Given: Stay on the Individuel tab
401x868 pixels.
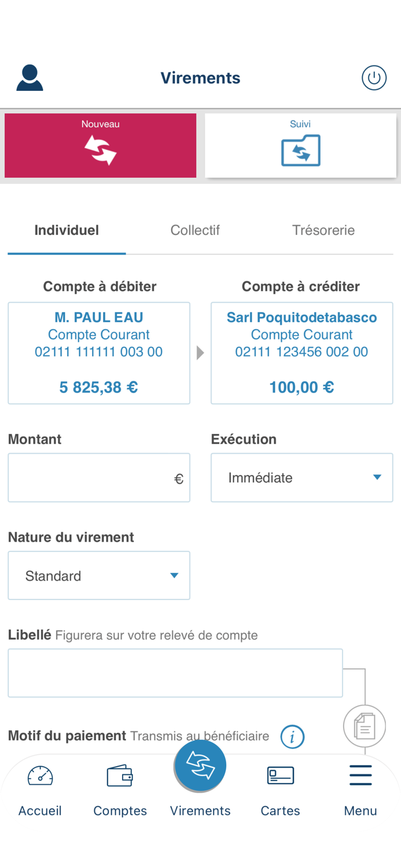Looking at the screenshot, I should pyautogui.click(x=67, y=230).
